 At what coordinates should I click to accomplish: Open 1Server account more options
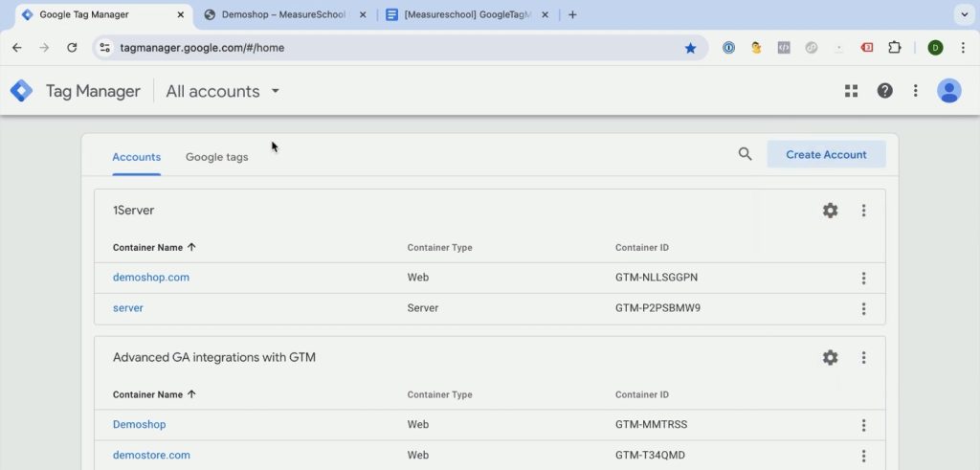pyautogui.click(x=864, y=210)
